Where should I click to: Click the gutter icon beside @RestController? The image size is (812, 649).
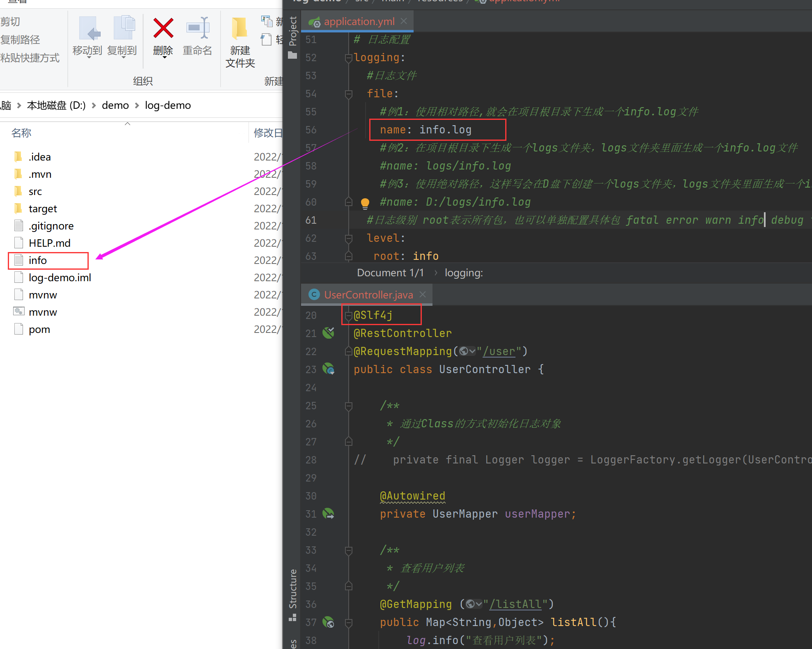[x=328, y=333]
